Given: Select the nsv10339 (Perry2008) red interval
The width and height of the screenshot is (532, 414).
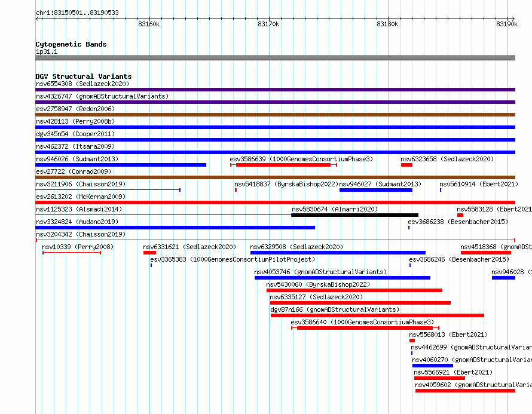Looking at the screenshot, I should (x=72, y=253).
